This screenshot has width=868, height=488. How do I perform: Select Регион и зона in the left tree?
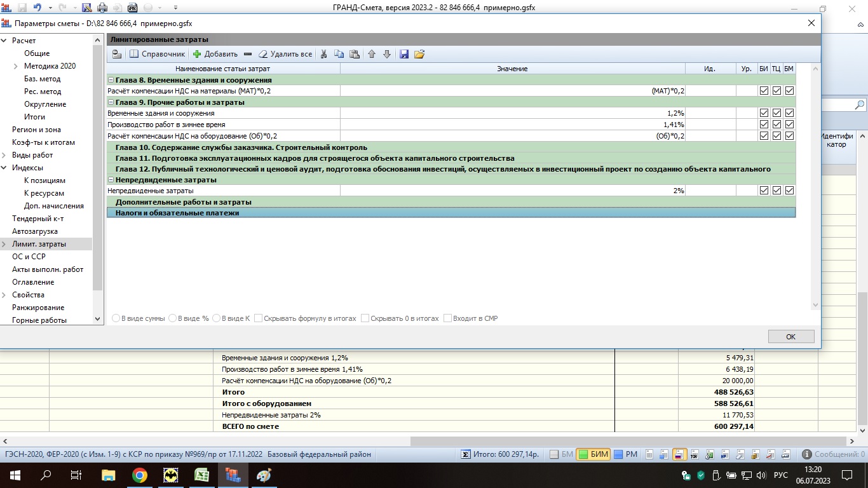tap(36, 130)
